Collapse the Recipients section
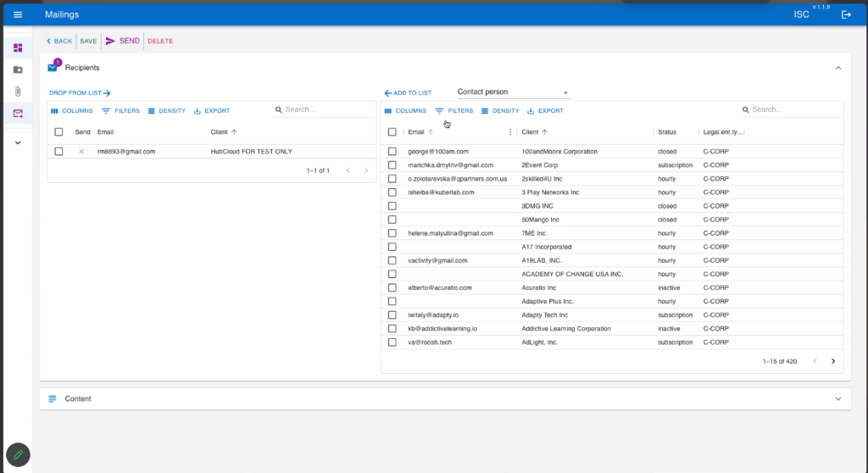 coord(837,68)
